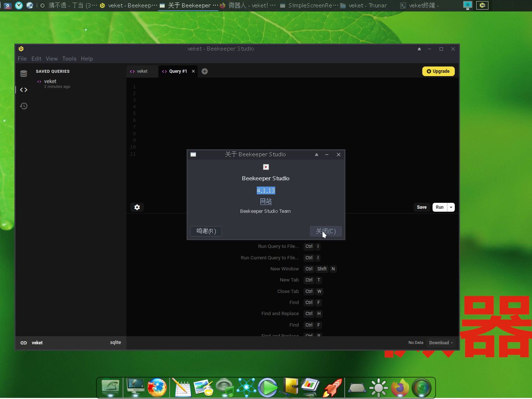Image resolution: width=532 pixels, height=399 pixels.
Task: Click the 关闭(C) close button
Action: pyautogui.click(x=326, y=231)
